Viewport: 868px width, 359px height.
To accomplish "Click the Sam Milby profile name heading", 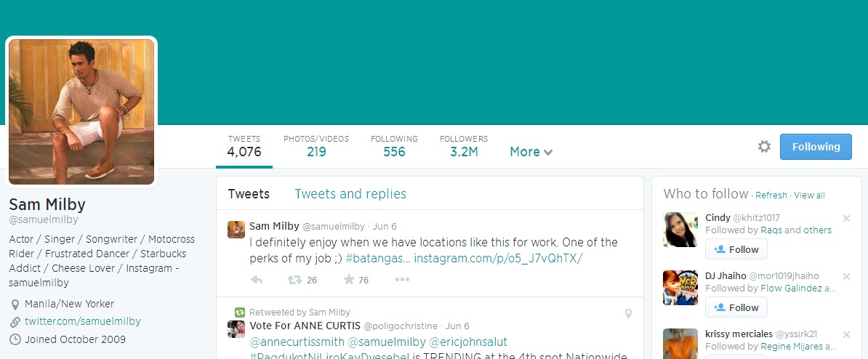I will tap(47, 205).
